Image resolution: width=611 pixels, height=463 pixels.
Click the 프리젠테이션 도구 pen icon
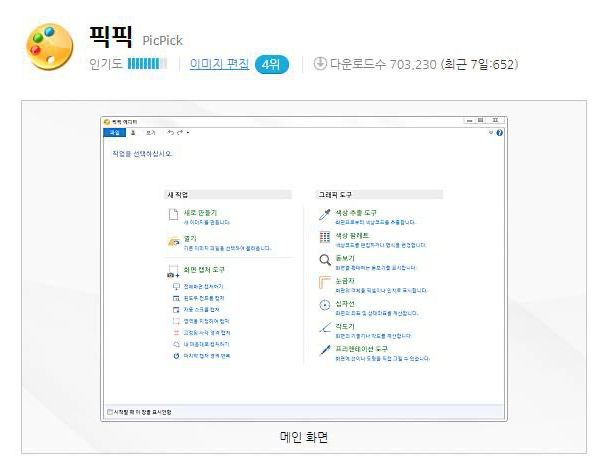(325, 350)
